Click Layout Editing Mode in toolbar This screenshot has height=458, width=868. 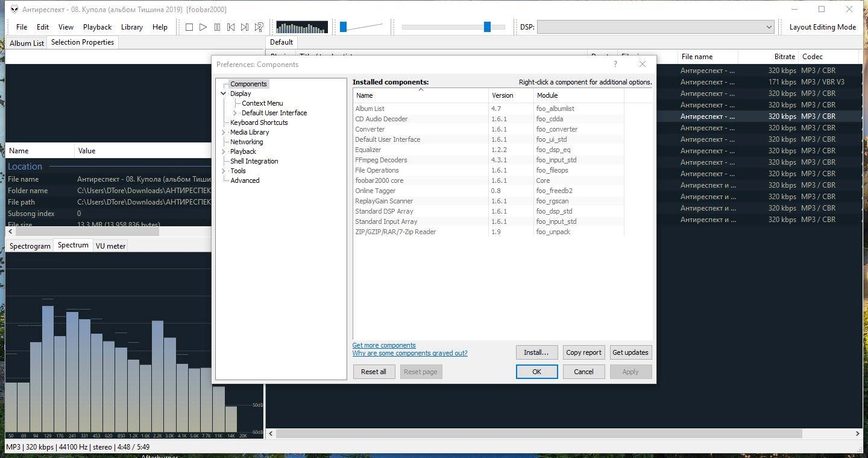point(822,27)
